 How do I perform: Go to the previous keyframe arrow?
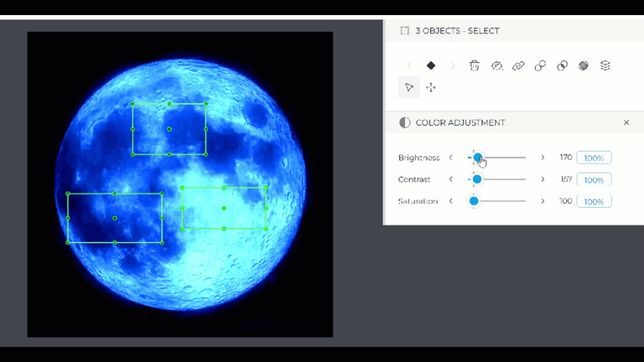coord(409,65)
